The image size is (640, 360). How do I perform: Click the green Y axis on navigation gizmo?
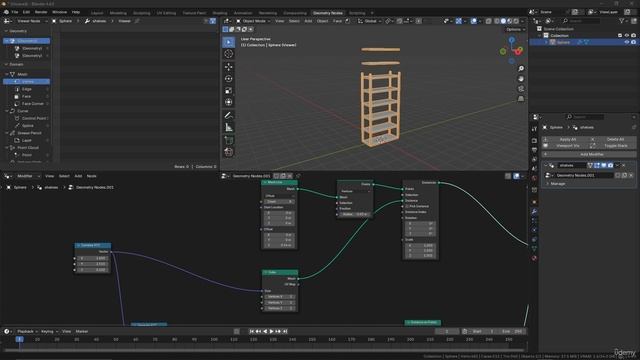(503, 51)
